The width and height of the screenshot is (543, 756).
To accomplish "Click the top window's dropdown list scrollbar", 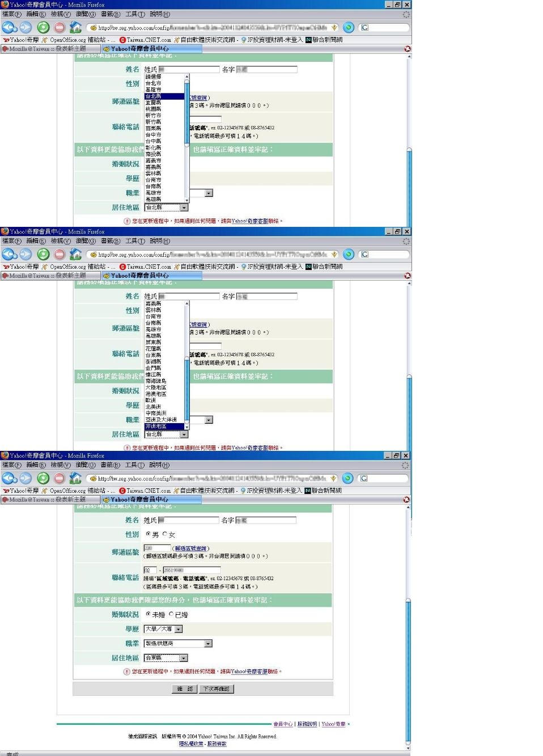I will [187, 138].
